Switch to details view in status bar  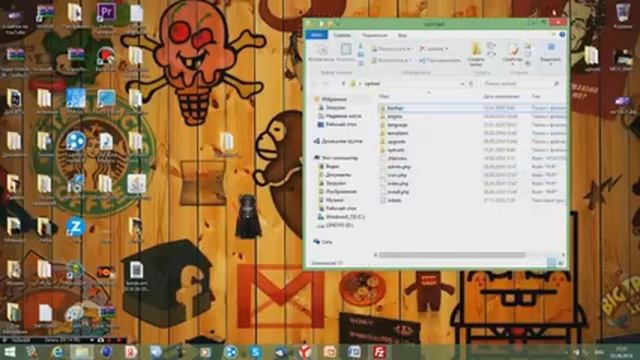click(x=552, y=263)
